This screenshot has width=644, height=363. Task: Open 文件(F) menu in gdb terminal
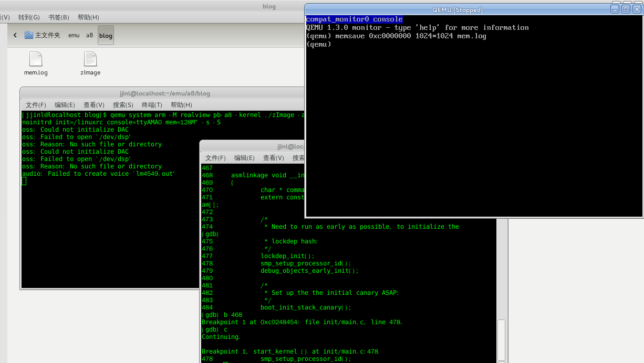point(215,158)
